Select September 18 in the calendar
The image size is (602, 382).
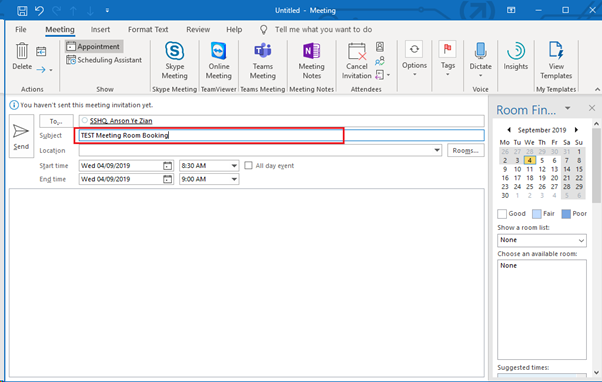click(x=529, y=178)
